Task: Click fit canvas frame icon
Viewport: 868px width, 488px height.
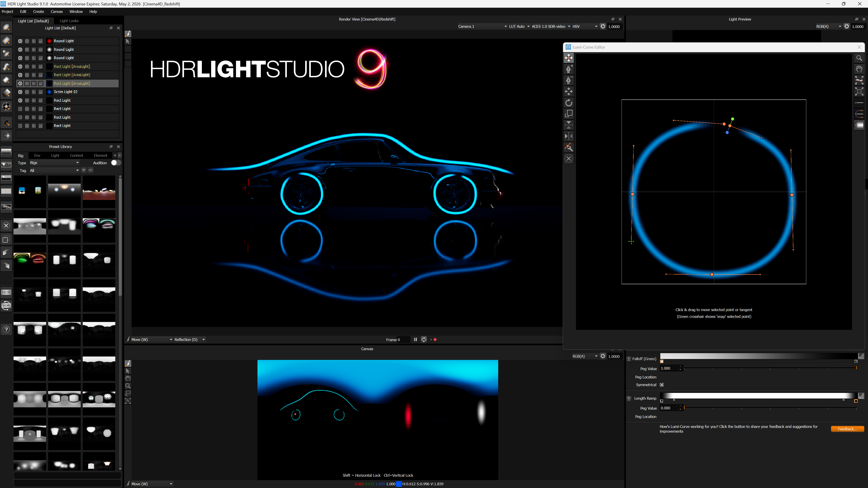Action: click(859, 91)
